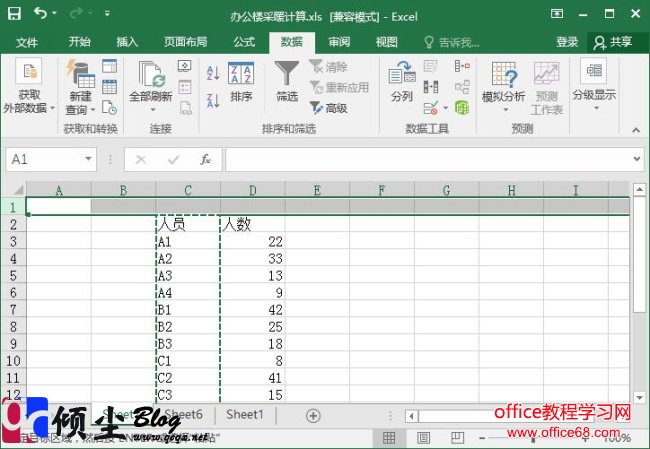Select column D header

tap(252, 190)
